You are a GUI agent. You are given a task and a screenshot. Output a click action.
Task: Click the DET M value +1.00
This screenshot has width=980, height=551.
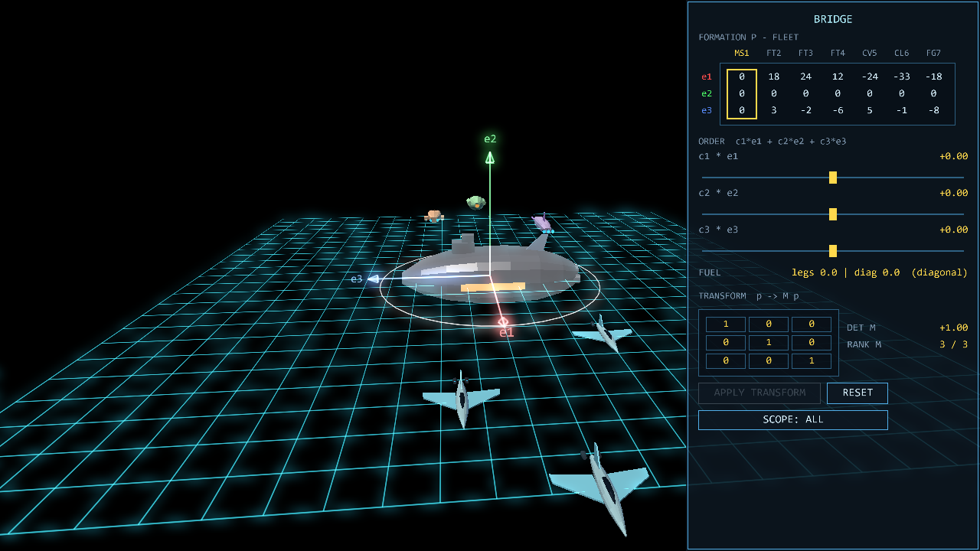coord(954,328)
